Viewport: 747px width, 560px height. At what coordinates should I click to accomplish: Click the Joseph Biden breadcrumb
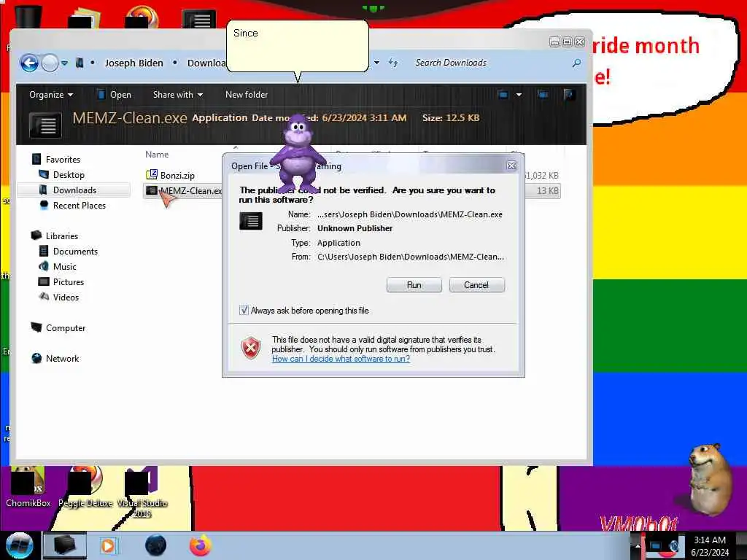point(134,63)
